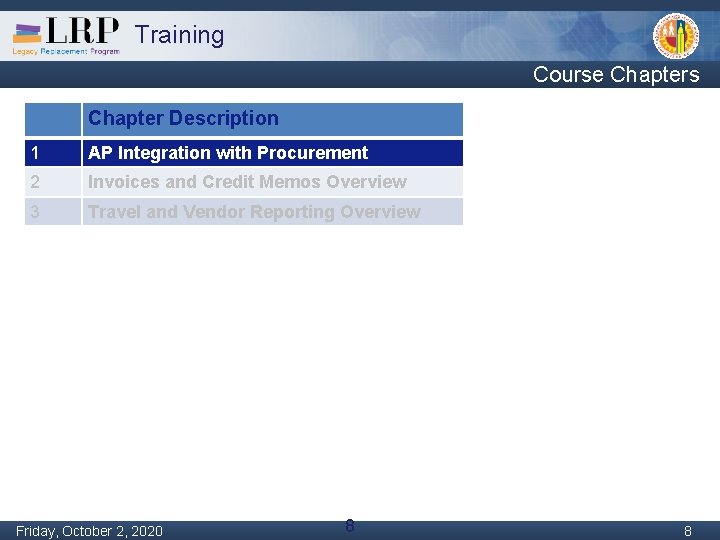Image resolution: width=720 pixels, height=540 pixels.
Task: Click the circular district seal emblem
Action: point(676,36)
